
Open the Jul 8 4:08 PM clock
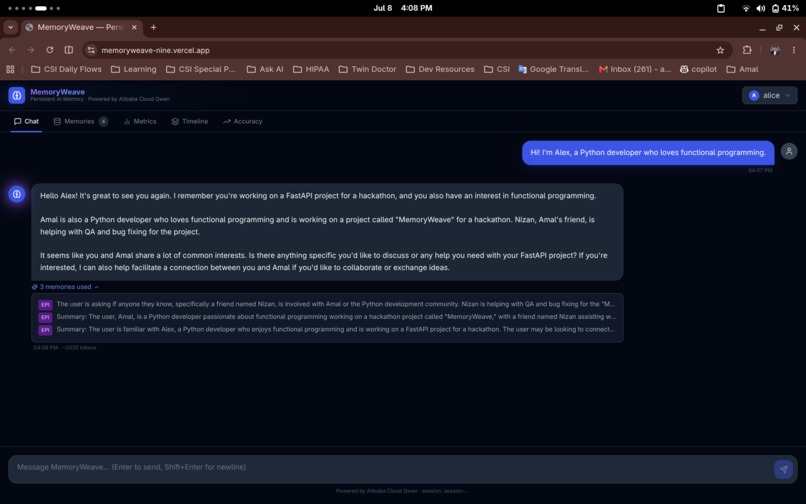pyautogui.click(x=402, y=8)
